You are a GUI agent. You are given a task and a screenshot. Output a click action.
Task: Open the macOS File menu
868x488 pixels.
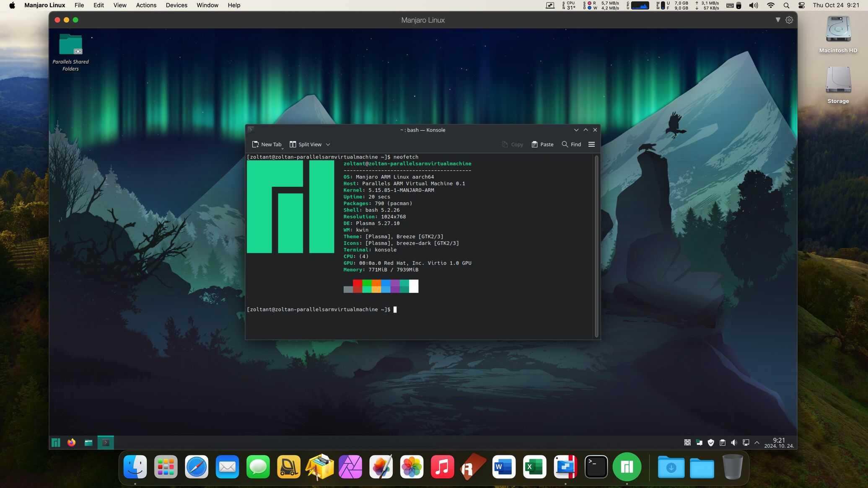coord(79,5)
